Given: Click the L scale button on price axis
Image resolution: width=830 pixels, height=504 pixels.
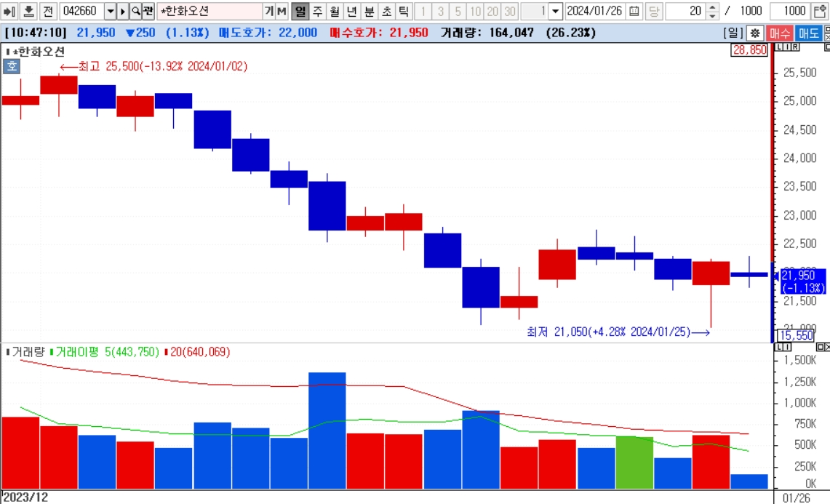Looking at the screenshot, I should 778,47.
